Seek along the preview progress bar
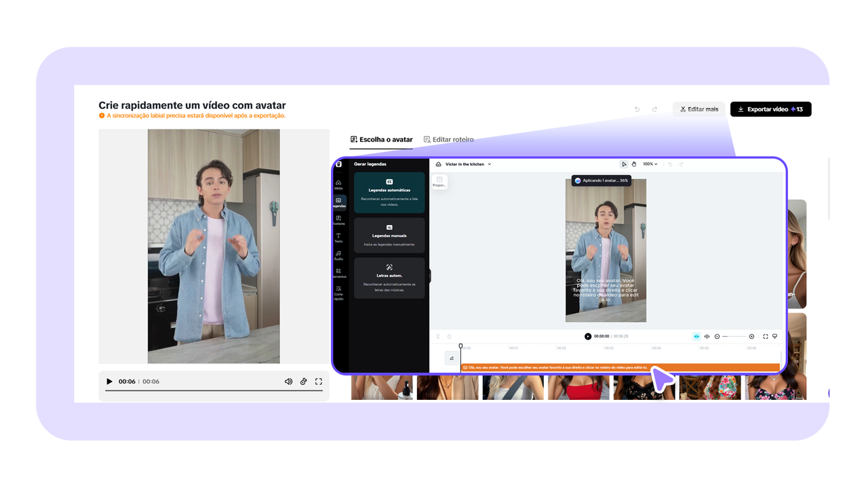868x488 pixels. pyautogui.click(x=214, y=390)
